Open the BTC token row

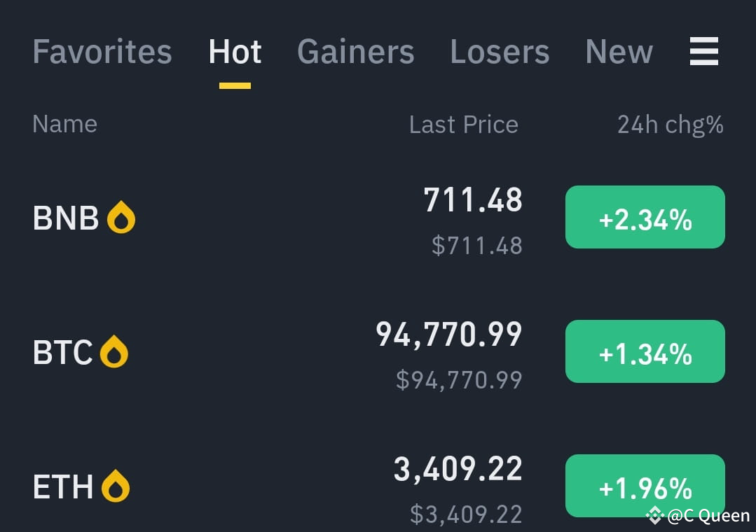click(x=63, y=351)
